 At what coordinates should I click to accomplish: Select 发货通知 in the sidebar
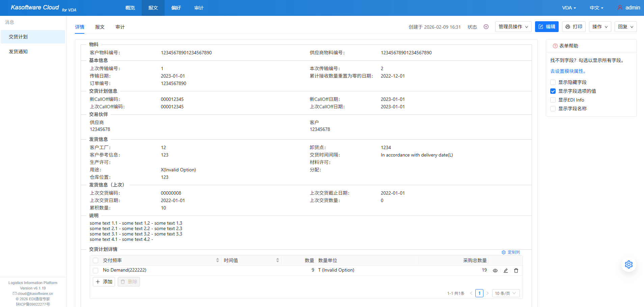(x=18, y=52)
